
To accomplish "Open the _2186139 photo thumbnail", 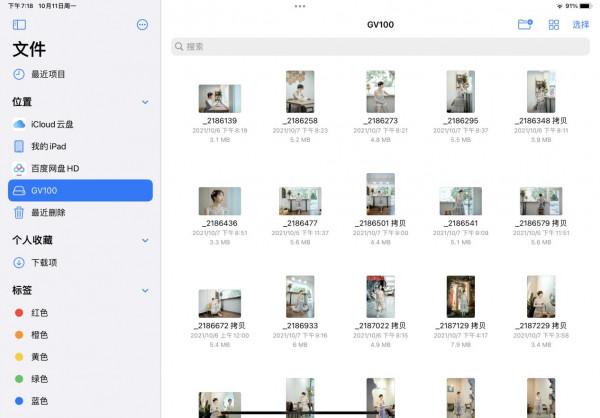I will tap(219, 98).
